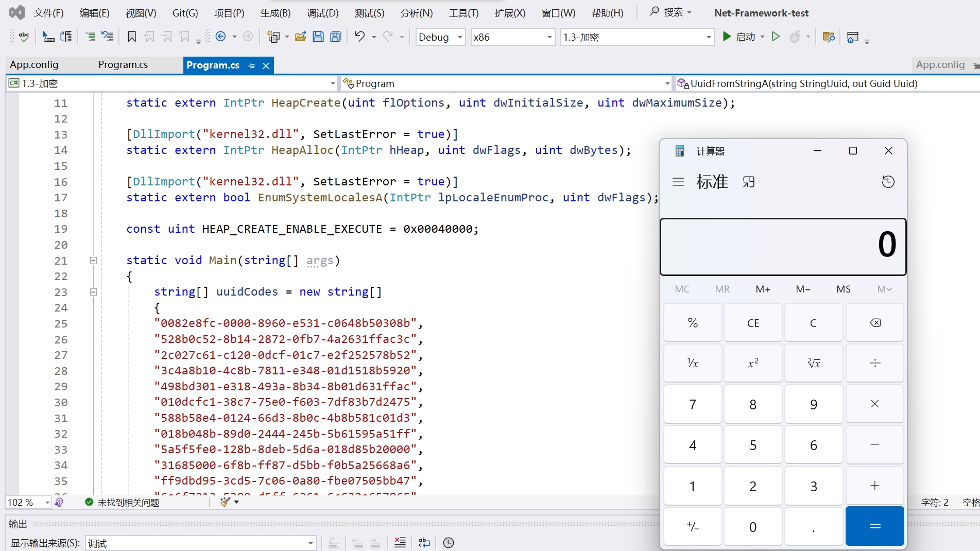Open calculator history clock icon
Viewport: 980px width, 551px height.
click(888, 182)
